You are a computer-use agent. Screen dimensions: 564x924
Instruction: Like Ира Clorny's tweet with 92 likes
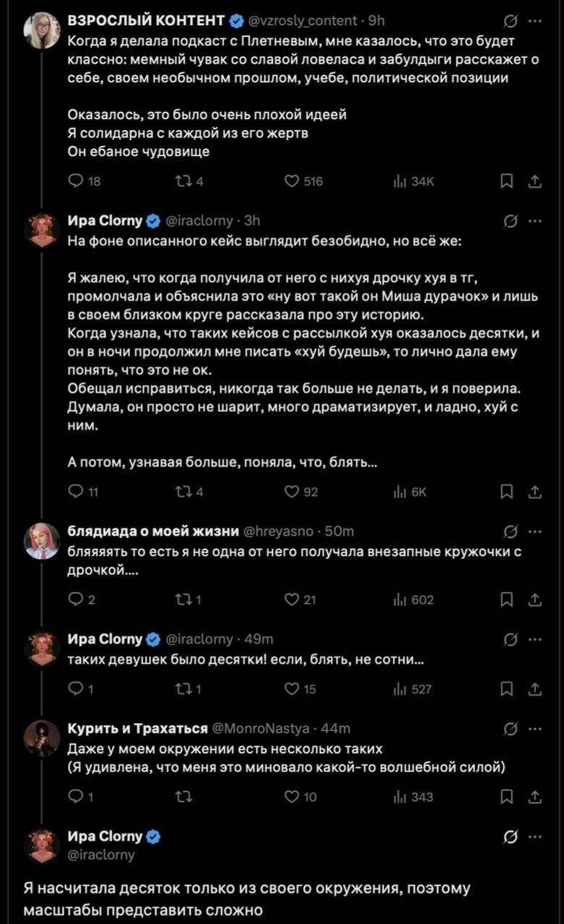click(292, 492)
